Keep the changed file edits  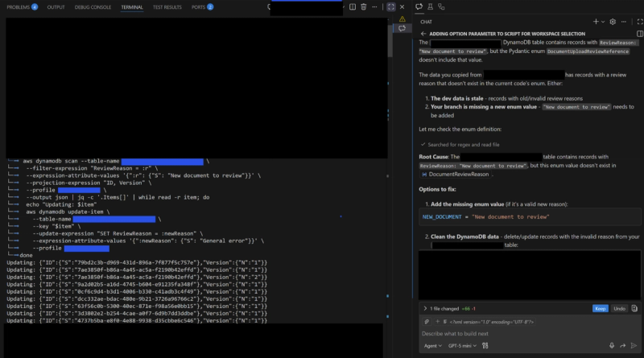[600, 308]
